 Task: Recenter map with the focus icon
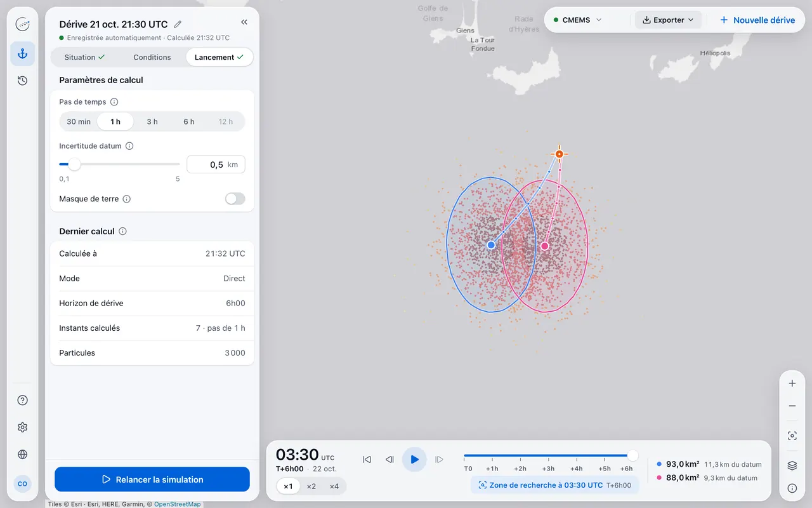[792, 436]
